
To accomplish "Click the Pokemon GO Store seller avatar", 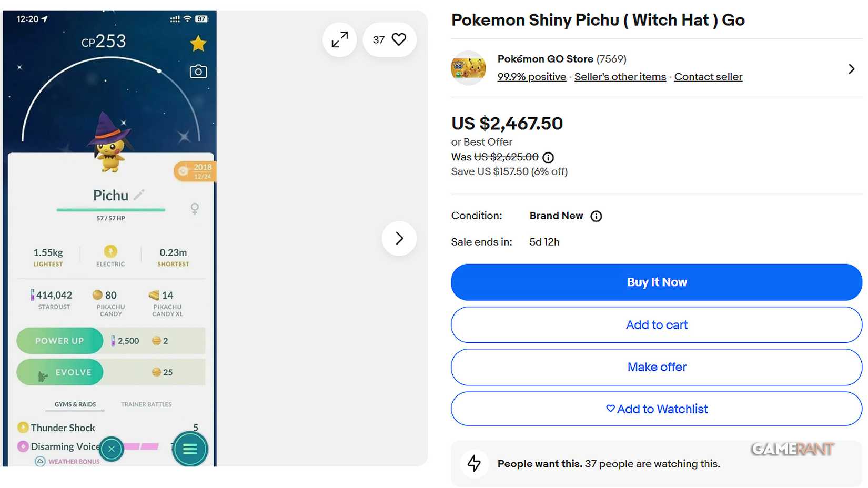I will (468, 67).
